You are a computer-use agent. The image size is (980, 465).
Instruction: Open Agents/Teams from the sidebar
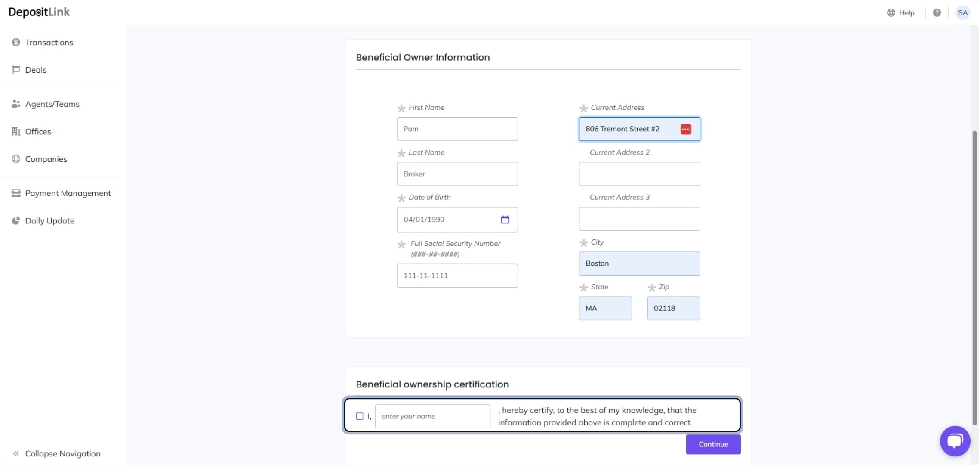52,104
